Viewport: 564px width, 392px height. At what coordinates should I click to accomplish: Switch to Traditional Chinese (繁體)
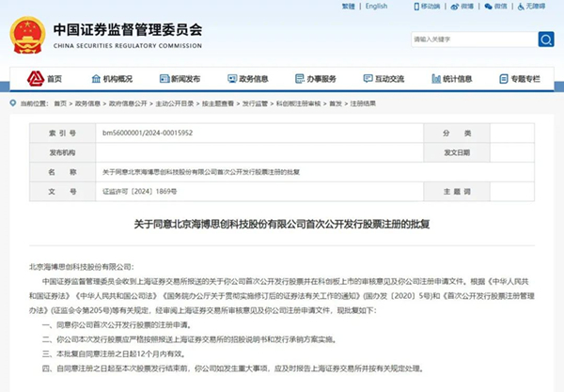coord(350,7)
